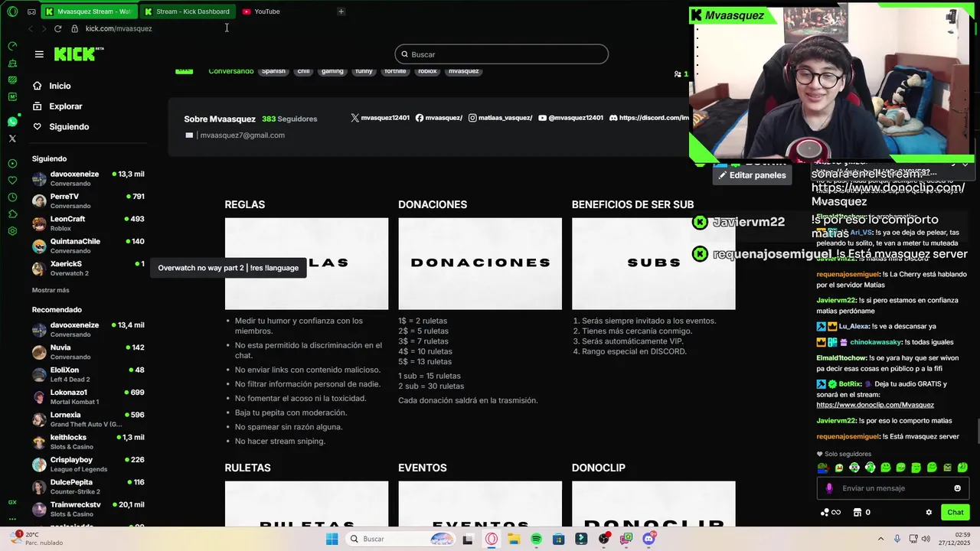980x551 pixels.
Task: Click the purple microphone icon in chat input
Action: (x=829, y=488)
